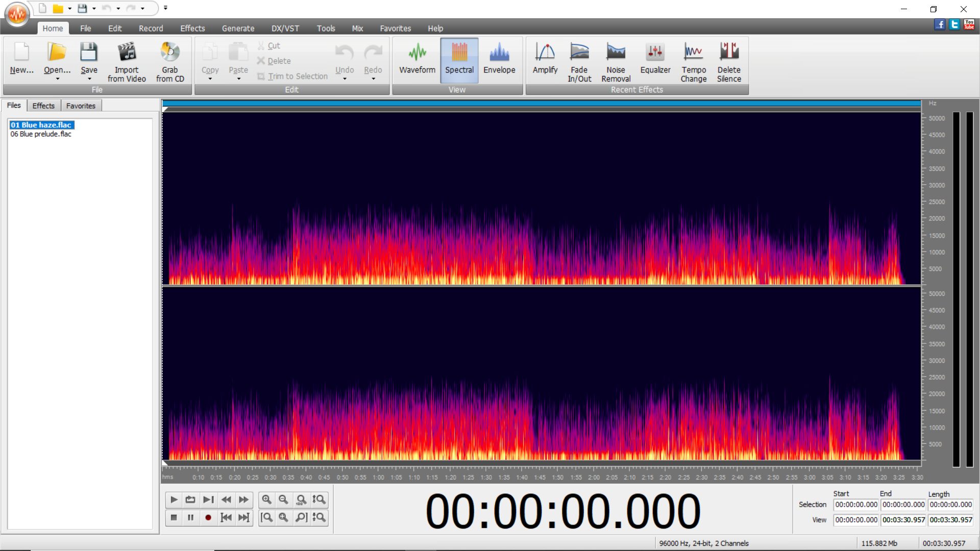Enable the Envelope view
Viewport: 980px width, 551px height.
click(499, 59)
